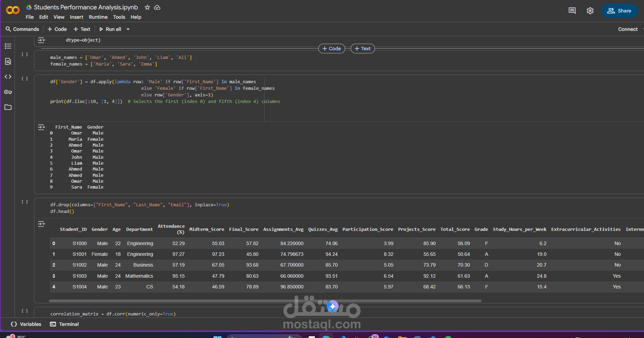Open the Runtime menu
Viewport: 644px width, 338px height.
(98, 17)
